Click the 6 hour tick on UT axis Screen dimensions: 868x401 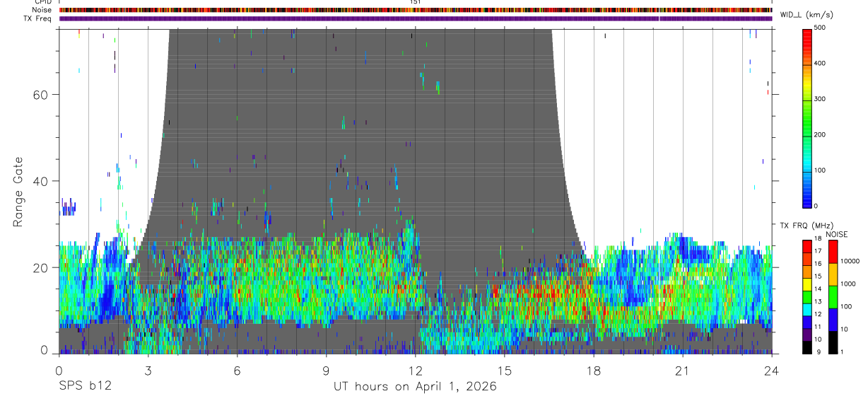pyautogui.click(x=237, y=370)
